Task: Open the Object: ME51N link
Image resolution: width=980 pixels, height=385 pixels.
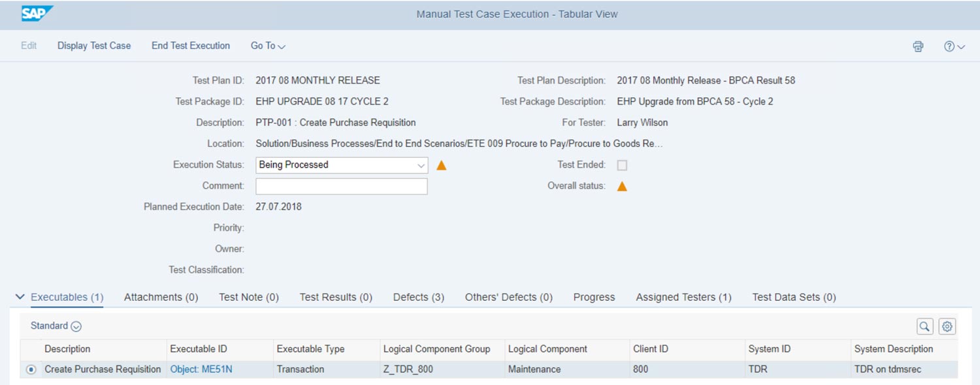Action: [x=201, y=369]
